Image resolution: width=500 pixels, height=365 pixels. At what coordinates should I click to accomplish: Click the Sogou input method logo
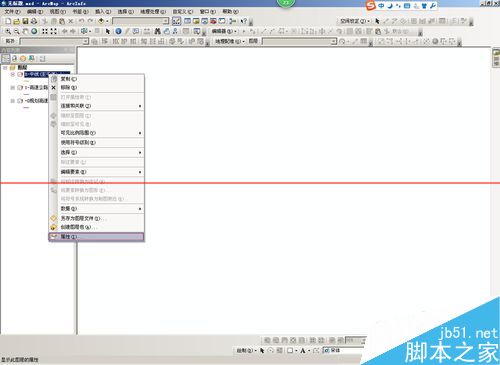click(x=370, y=6)
